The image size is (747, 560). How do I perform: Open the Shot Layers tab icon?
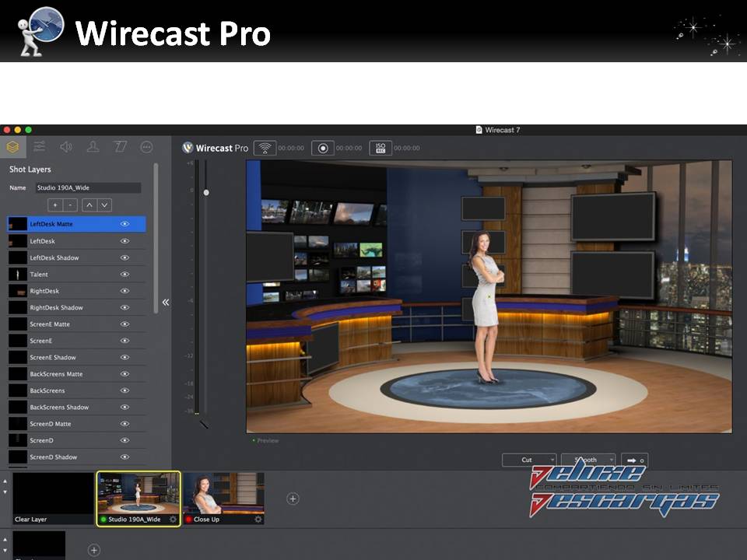[13, 147]
